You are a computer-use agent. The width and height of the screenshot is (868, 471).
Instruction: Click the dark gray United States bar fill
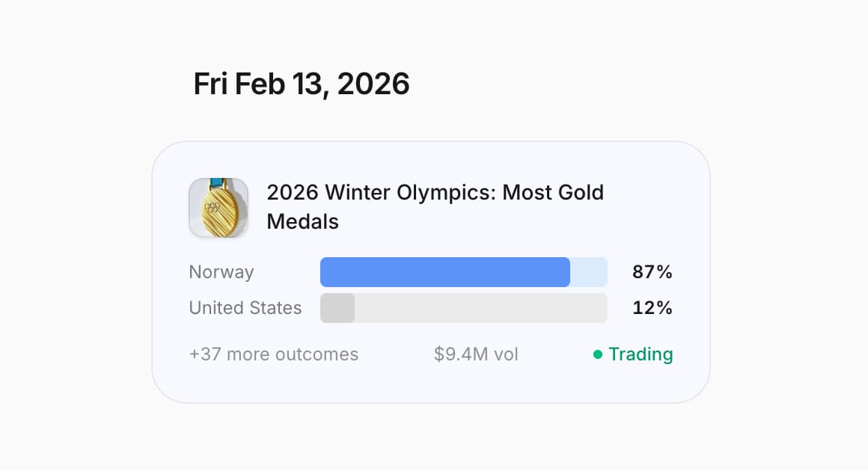point(337,308)
